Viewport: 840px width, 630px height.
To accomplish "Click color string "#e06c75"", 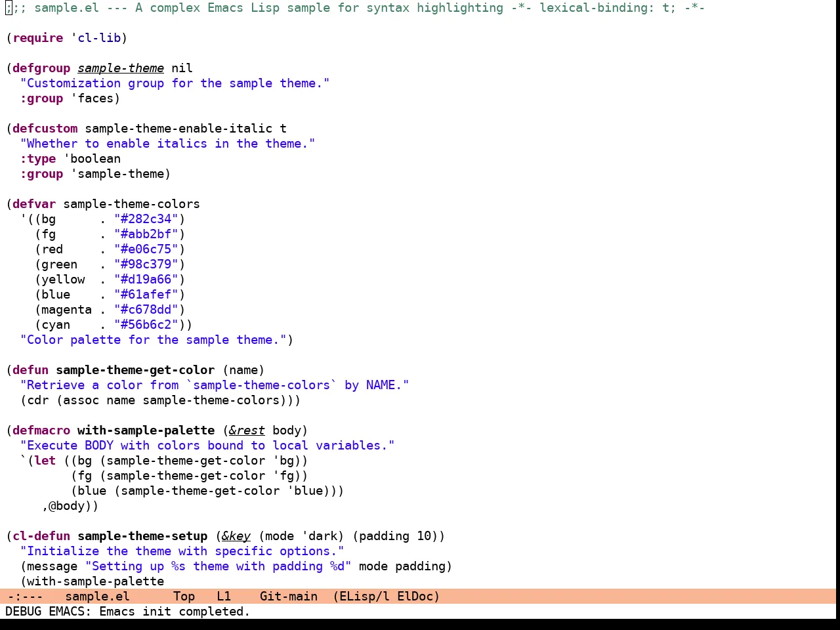I will (x=146, y=249).
